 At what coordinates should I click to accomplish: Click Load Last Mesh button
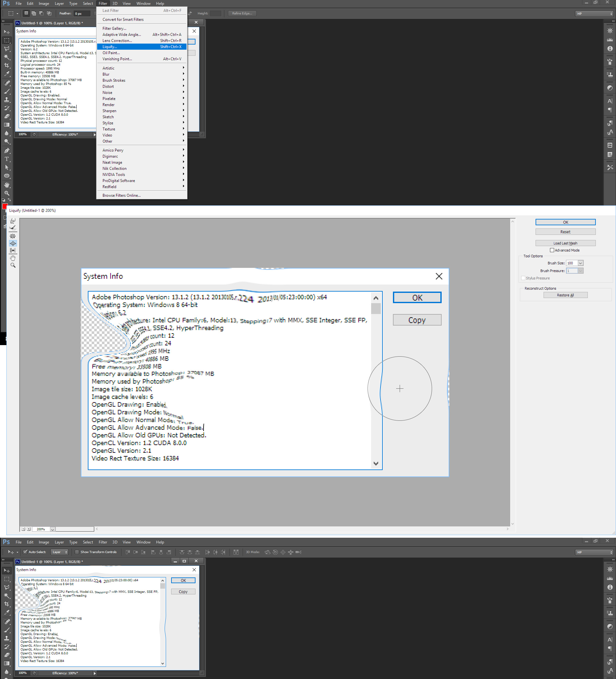click(x=565, y=243)
